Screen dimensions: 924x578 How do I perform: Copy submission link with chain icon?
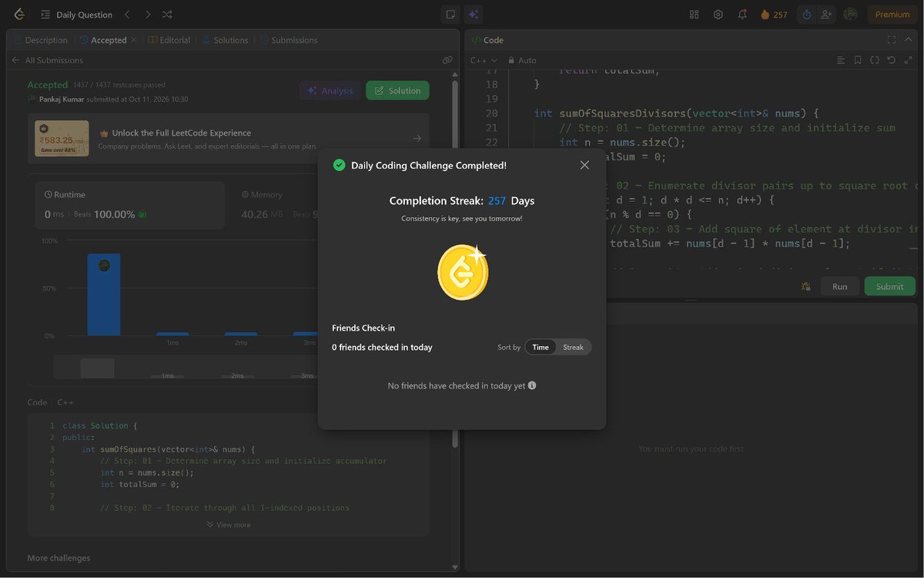click(447, 60)
